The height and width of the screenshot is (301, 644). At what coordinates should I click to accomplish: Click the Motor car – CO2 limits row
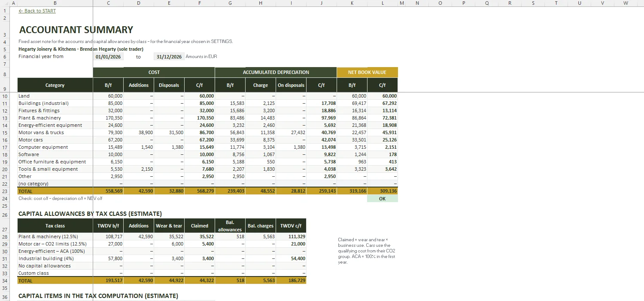tap(55, 244)
